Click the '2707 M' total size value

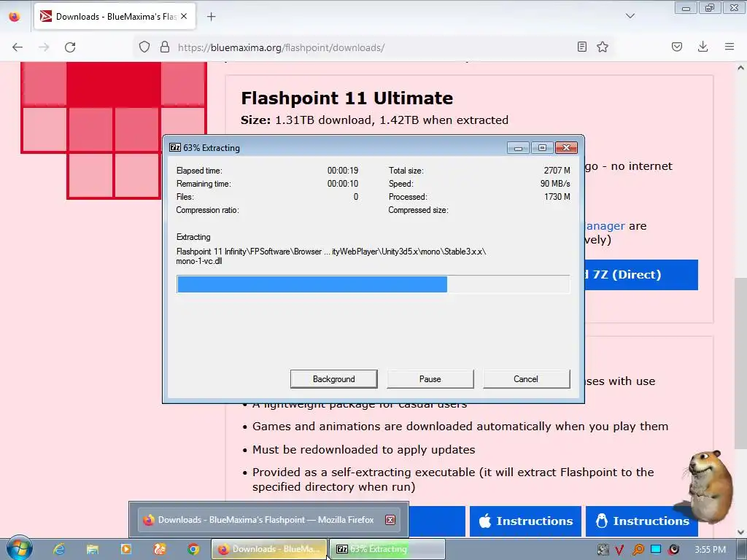click(x=557, y=171)
